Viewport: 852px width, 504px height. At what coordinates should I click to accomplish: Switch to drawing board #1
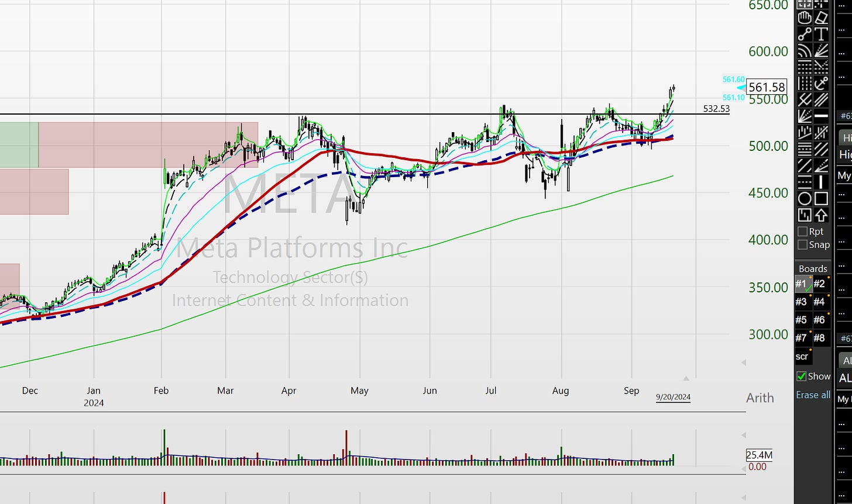point(803,284)
